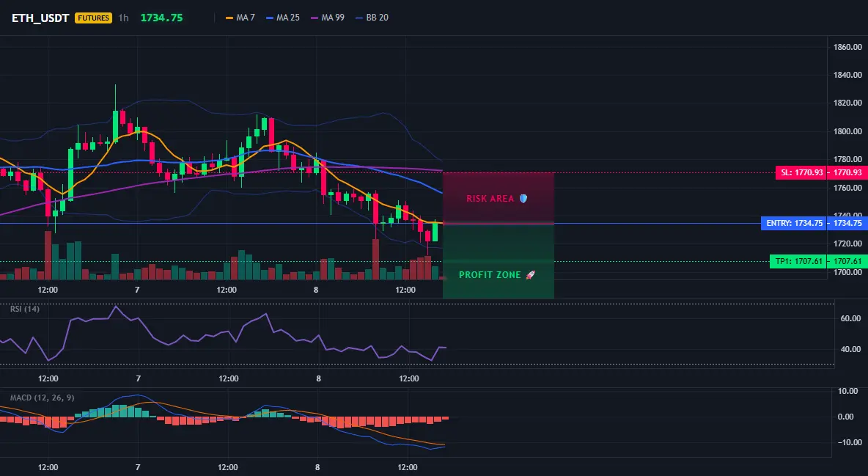Click 1700.00 on the price axis
The width and height of the screenshot is (868, 476).
pos(847,272)
